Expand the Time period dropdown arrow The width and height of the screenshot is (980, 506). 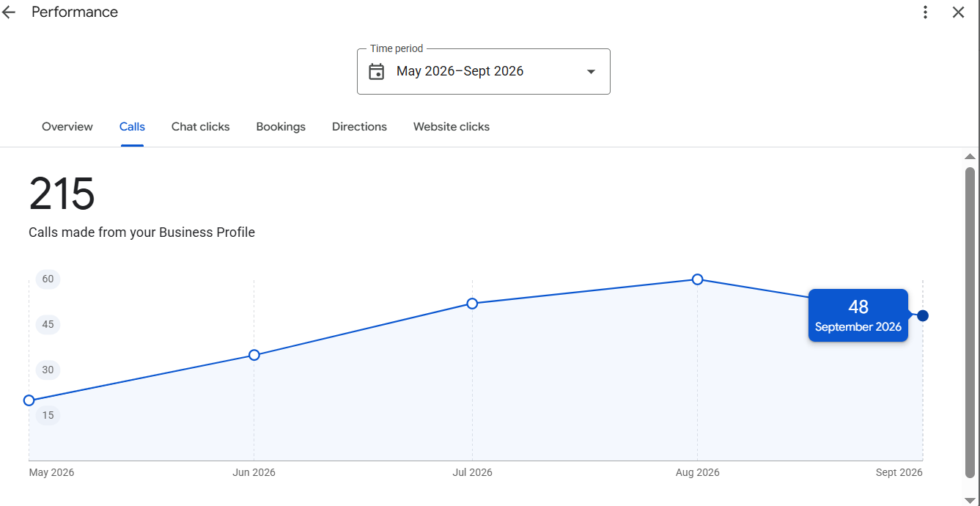tap(592, 71)
